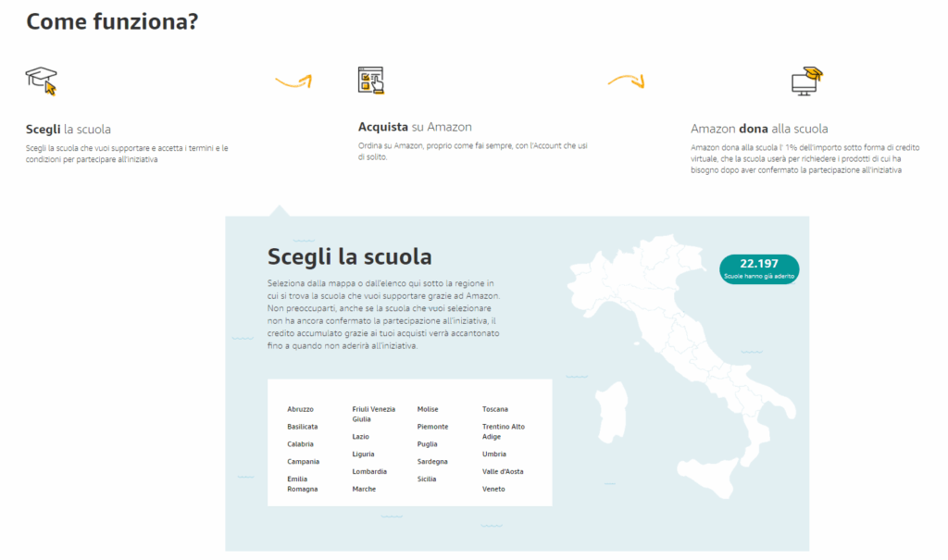The image size is (948, 560).
Task: Select Puglia in the region list
Action: coord(427,444)
